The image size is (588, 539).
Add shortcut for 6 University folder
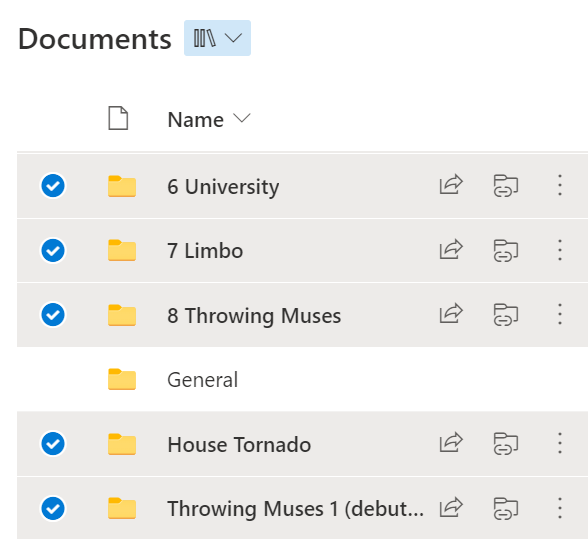[506, 186]
